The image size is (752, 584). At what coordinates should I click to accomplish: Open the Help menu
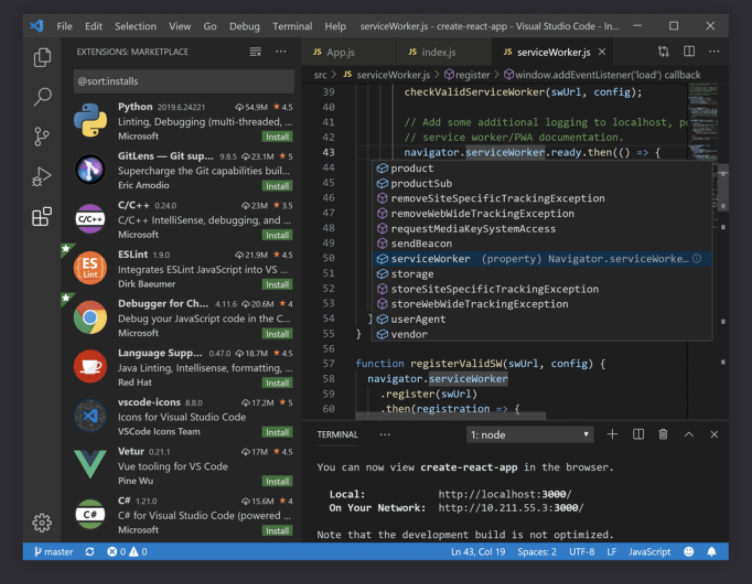pos(335,26)
